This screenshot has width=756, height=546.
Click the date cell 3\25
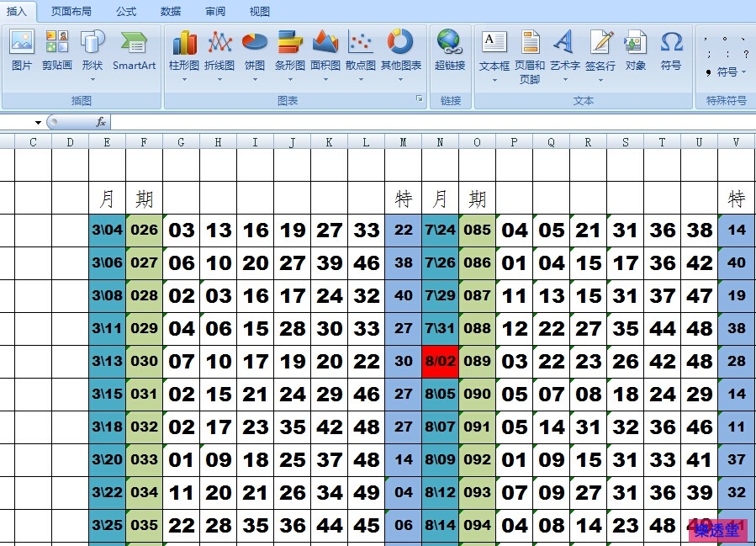click(107, 525)
